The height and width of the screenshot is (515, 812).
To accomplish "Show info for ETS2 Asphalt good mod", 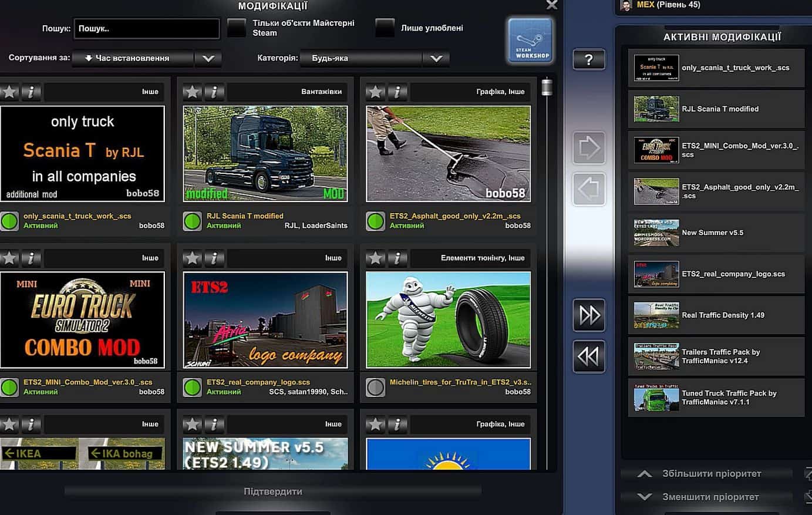I will (x=397, y=92).
